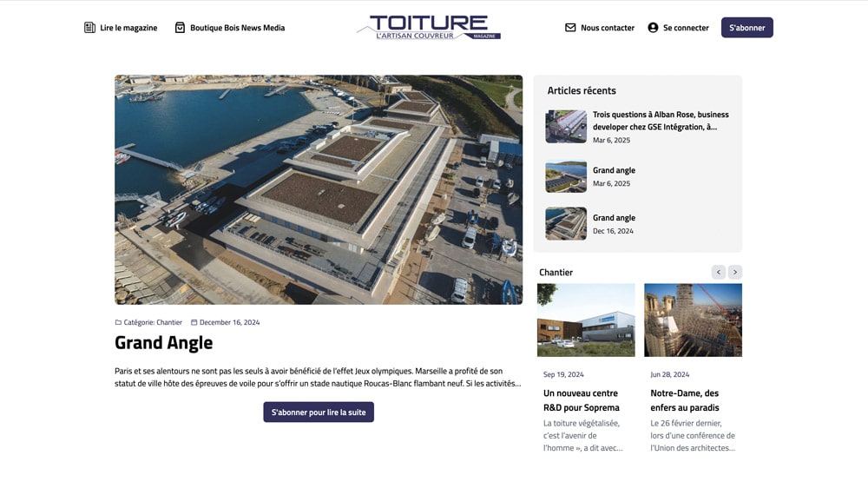Click the user account icon beside Se connecter
The image size is (868, 495).
point(654,28)
